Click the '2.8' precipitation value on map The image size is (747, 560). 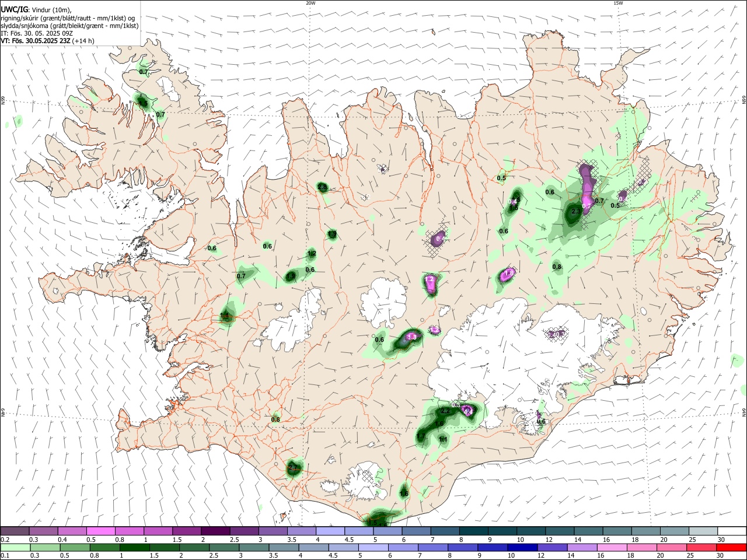[322, 187]
